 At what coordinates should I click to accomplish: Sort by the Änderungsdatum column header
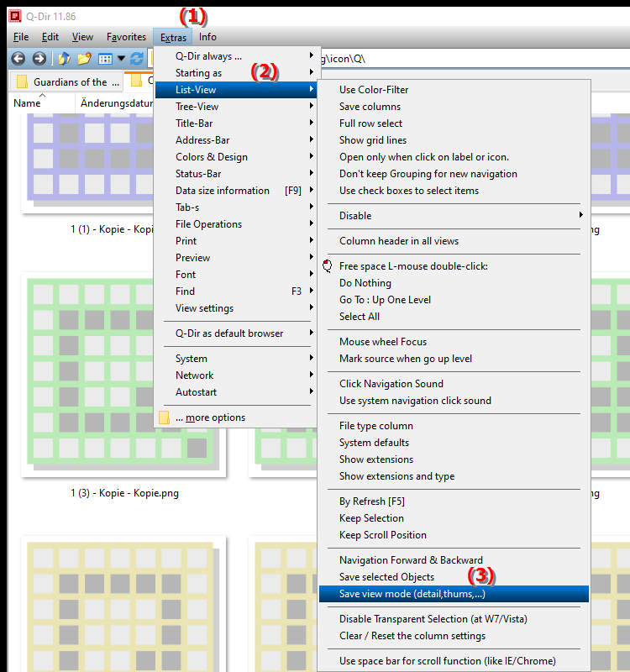115,102
